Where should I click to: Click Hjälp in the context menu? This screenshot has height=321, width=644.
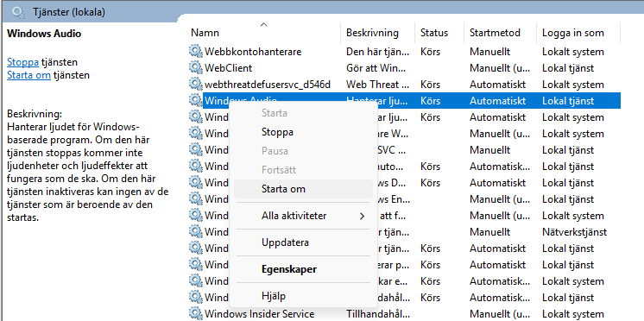(x=303, y=296)
